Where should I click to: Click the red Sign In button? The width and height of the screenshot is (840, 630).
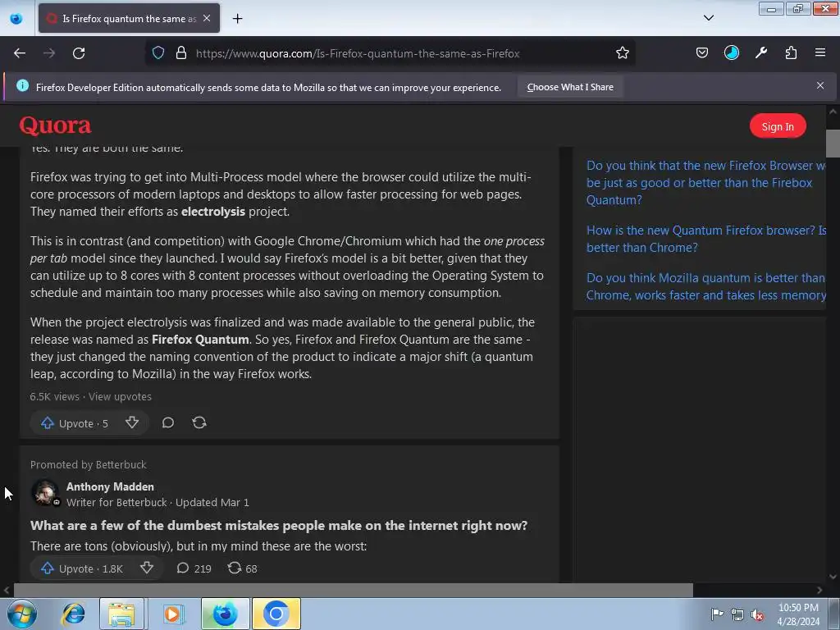click(x=778, y=126)
